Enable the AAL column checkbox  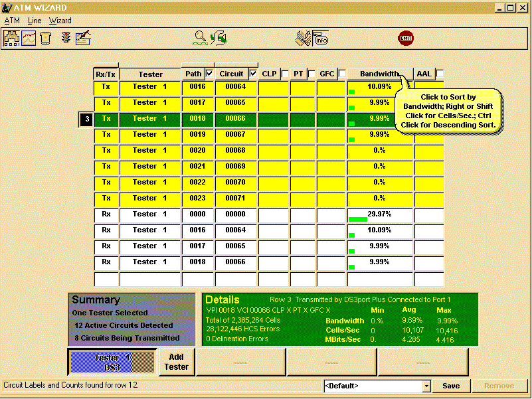[440, 73]
